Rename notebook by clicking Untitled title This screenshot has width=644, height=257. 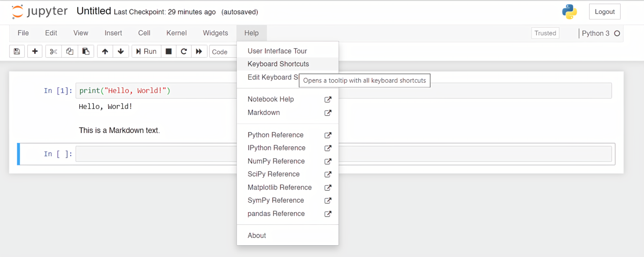[x=94, y=11]
